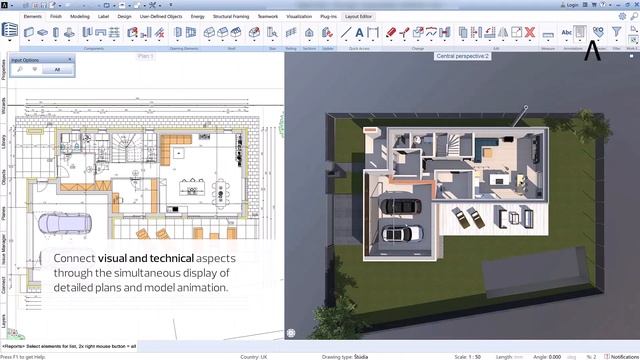Select the Text 'A' tool

pos(359,32)
